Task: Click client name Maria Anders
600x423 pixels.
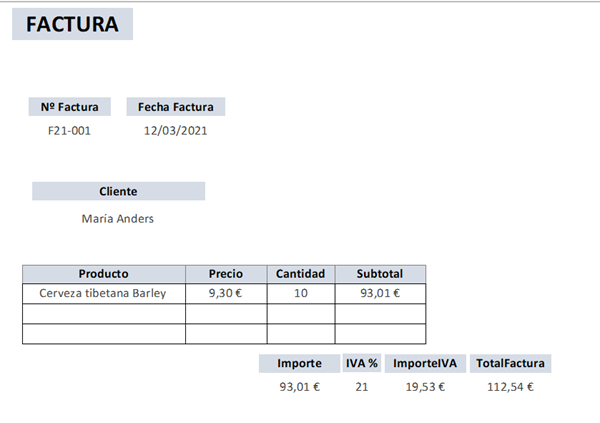Action: click(x=118, y=219)
